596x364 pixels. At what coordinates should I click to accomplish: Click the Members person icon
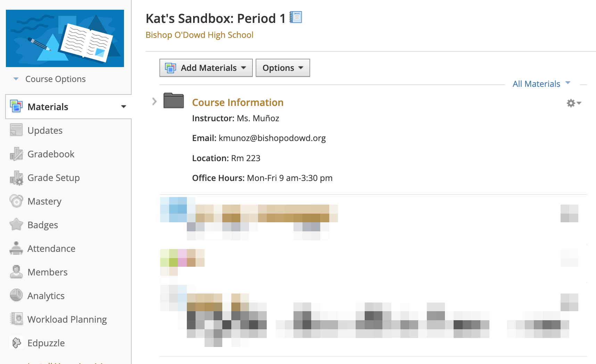click(16, 272)
